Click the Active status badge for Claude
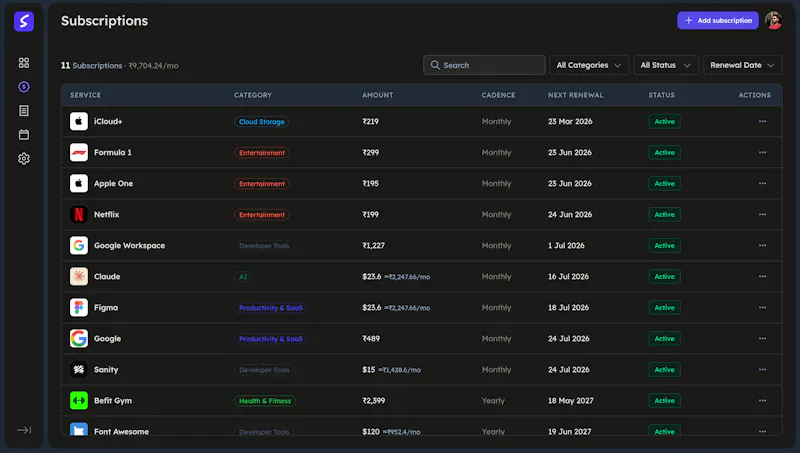800x453 pixels. [664, 276]
